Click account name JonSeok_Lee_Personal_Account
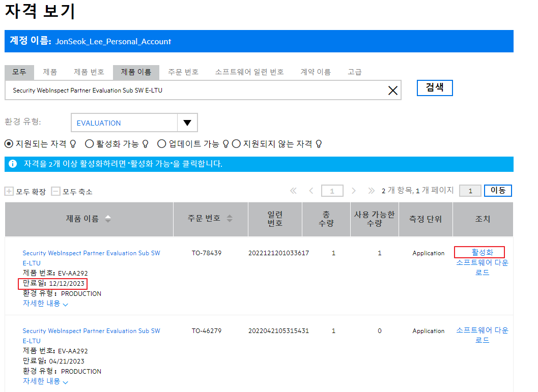This screenshot has height=392, width=538. pyautogui.click(x=113, y=42)
